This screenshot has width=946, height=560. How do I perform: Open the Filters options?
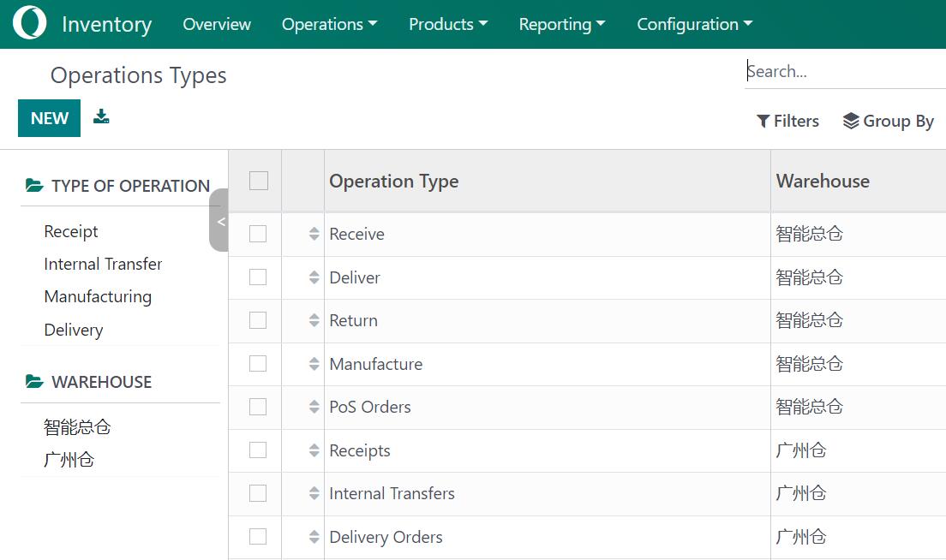click(787, 122)
